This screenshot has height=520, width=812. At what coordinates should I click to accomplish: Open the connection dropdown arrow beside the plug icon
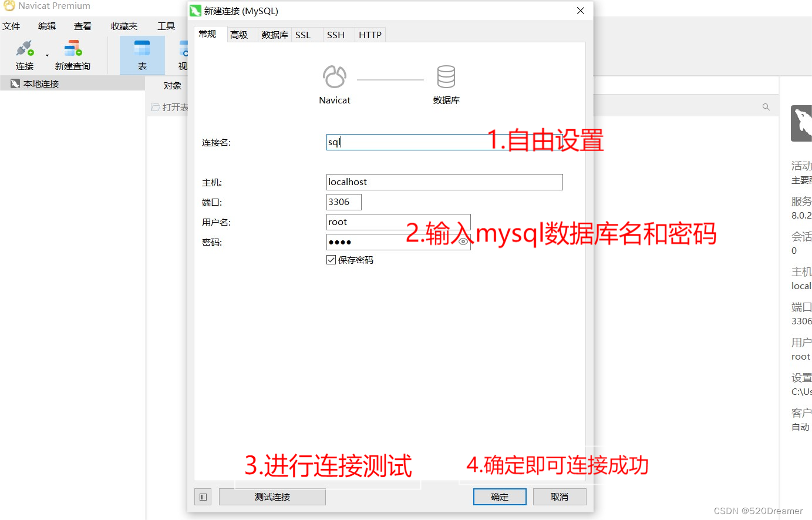click(x=47, y=56)
